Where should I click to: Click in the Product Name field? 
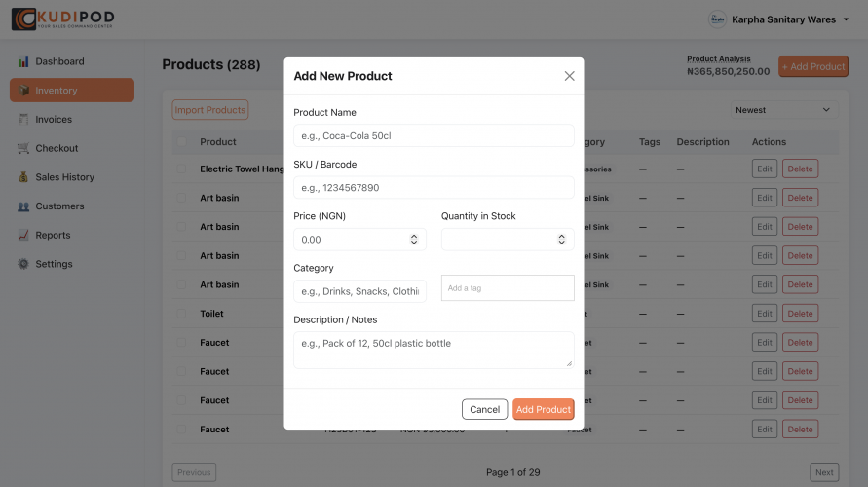click(434, 135)
